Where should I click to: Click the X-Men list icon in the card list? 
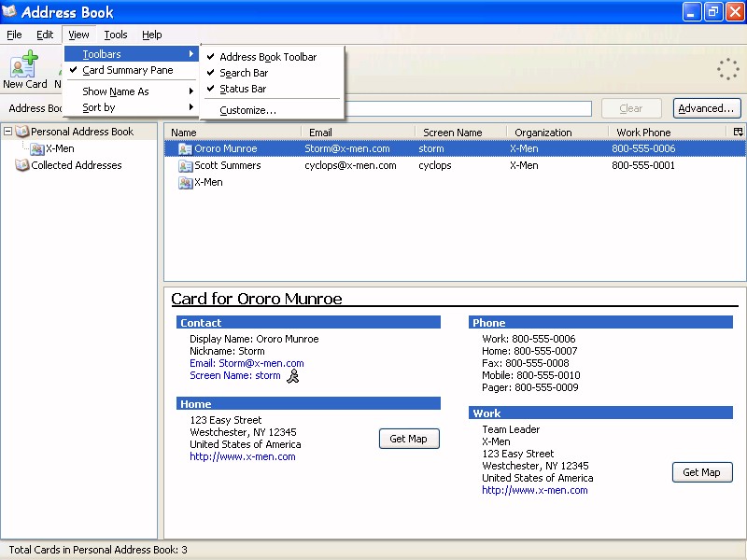[185, 182]
